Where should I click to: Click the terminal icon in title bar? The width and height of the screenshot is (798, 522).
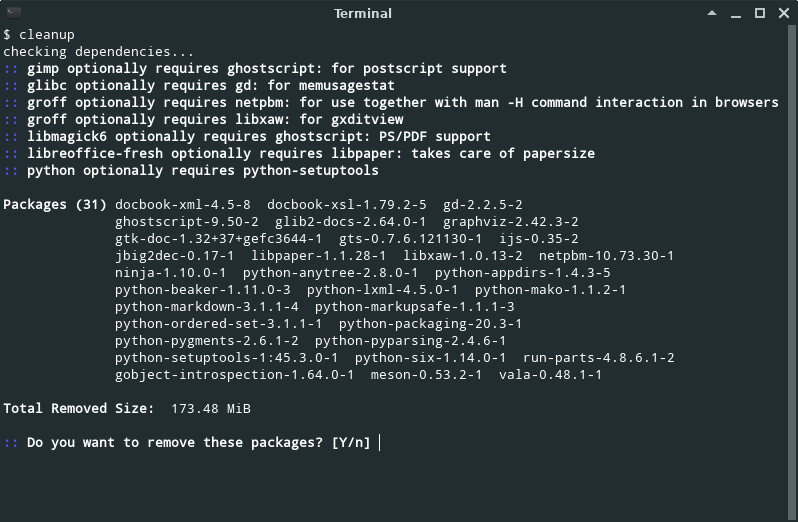click(14, 13)
